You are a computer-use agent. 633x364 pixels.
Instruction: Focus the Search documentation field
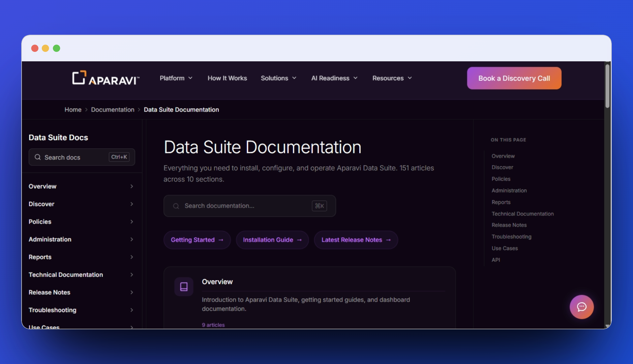(250, 206)
